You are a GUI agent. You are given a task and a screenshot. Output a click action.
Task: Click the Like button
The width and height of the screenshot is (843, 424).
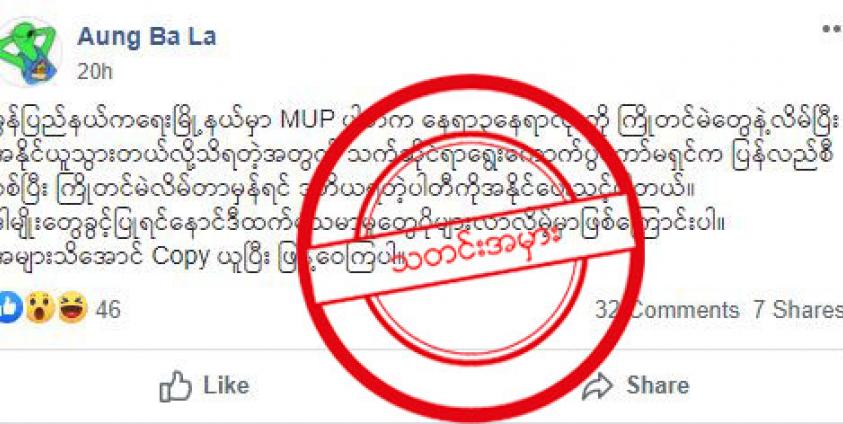pos(204,386)
